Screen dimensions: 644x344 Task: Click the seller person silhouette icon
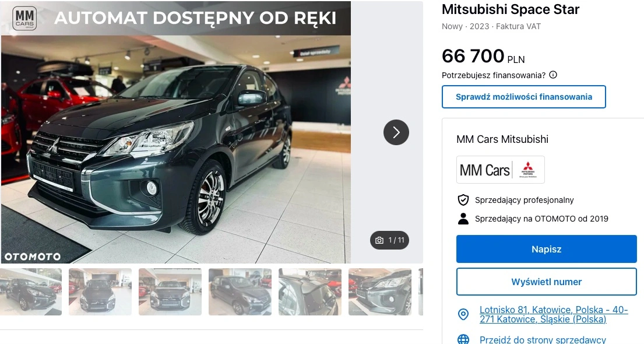tap(463, 219)
